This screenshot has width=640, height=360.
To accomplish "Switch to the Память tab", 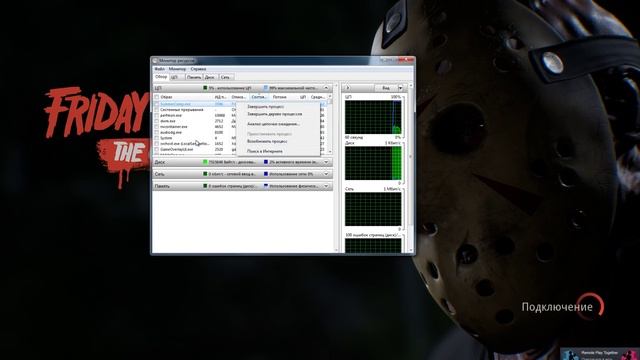I will coord(194,77).
